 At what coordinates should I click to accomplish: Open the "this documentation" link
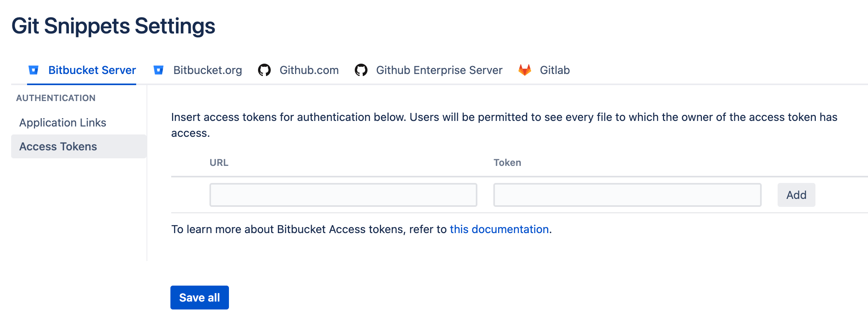pos(499,229)
